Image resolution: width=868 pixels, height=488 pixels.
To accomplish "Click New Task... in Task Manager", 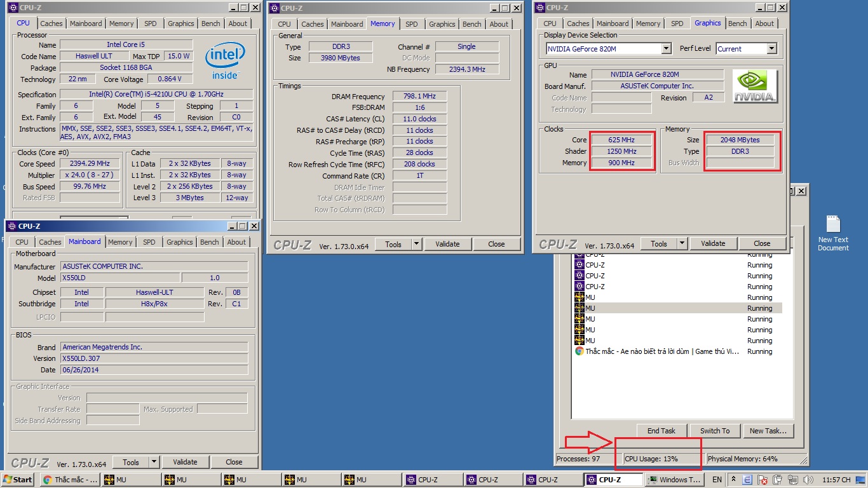I will (768, 431).
